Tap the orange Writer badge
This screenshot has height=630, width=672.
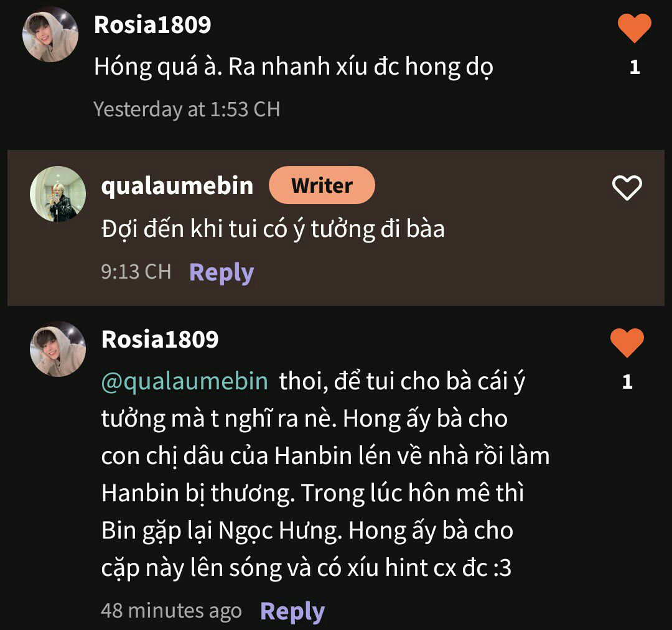tap(322, 185)
